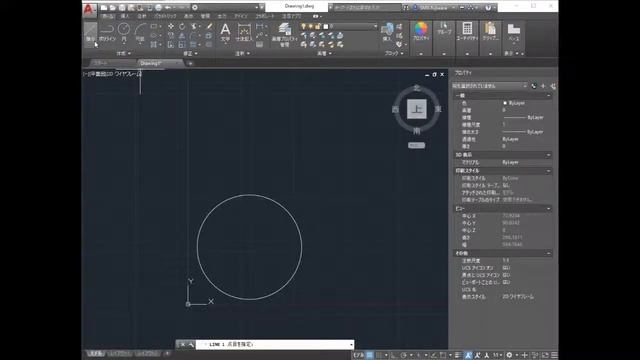
Task: Switch to the Drawing1 file tab
Action: coord(151,63)
